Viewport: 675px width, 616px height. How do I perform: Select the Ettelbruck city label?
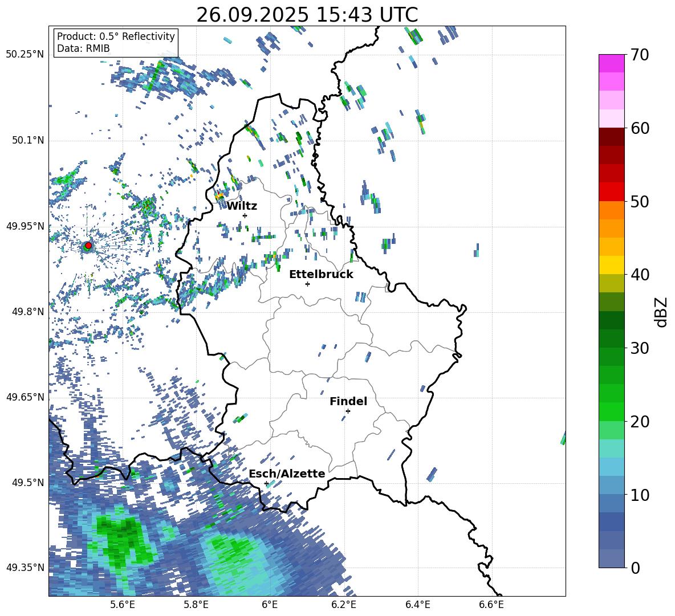tap(321, 275)
